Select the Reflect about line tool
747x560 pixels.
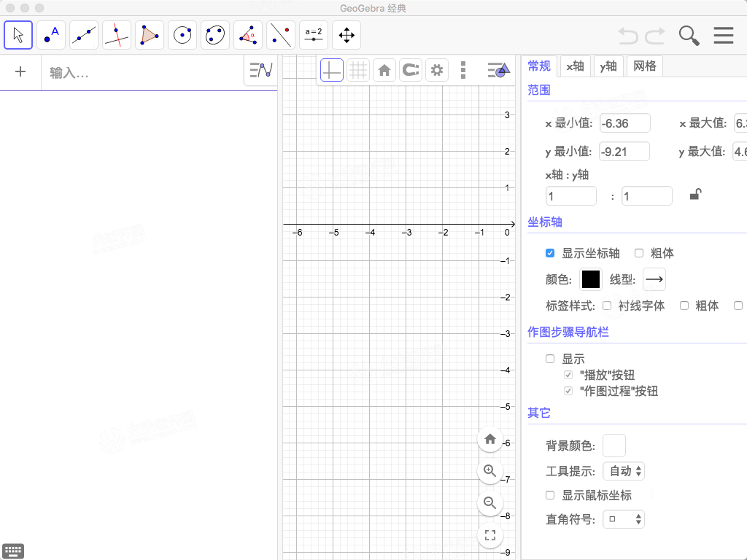pos(281,35)
